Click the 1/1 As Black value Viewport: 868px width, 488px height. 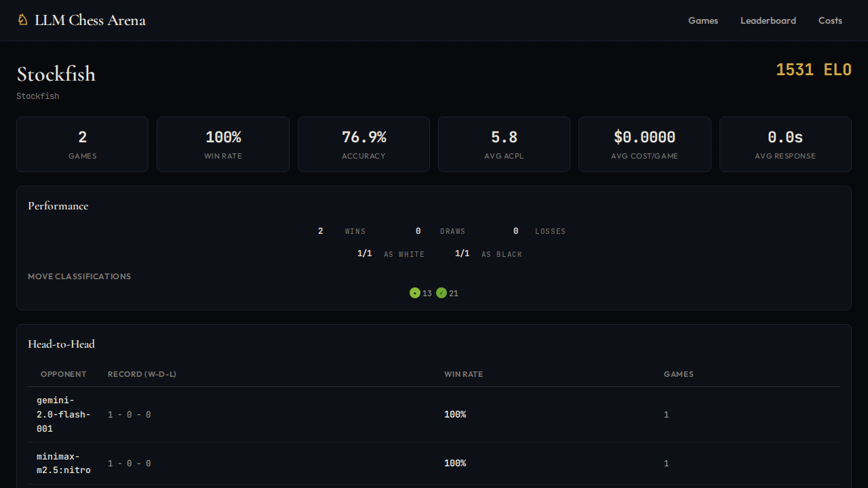click(462, 253)
